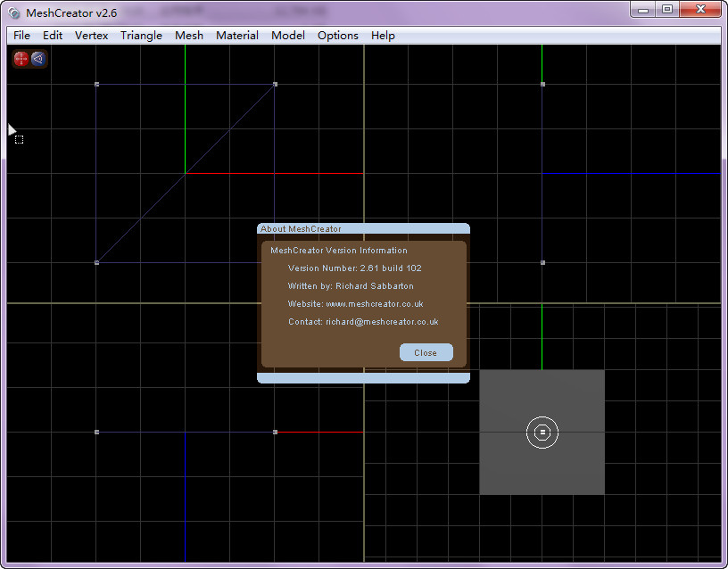
Task: Click the MeshCreator title bar app icon
Action: click(x=14, y=13)
